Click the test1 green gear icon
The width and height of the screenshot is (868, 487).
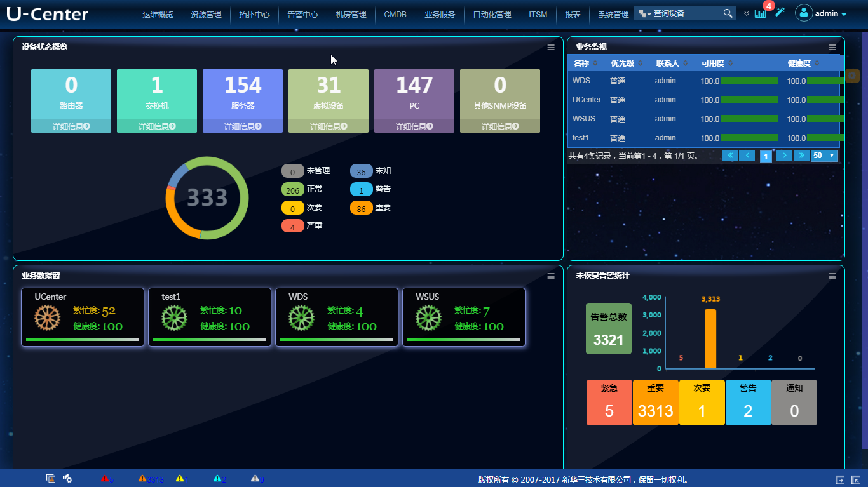[x=173, y=318]
